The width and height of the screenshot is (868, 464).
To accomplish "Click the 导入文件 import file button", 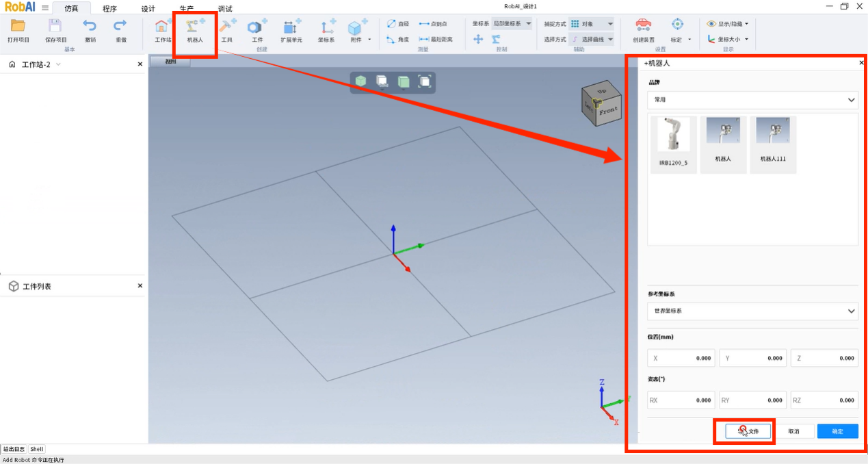I will (748, 431).
